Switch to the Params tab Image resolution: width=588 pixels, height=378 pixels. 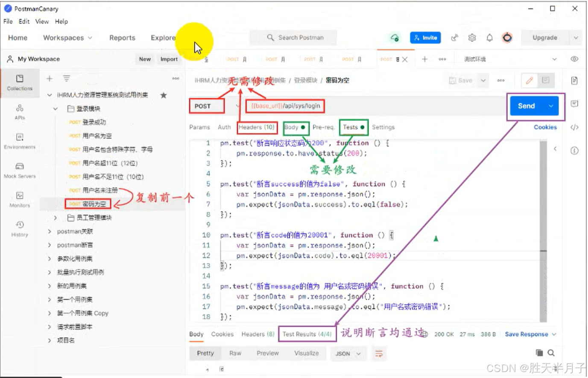point(199,127)
